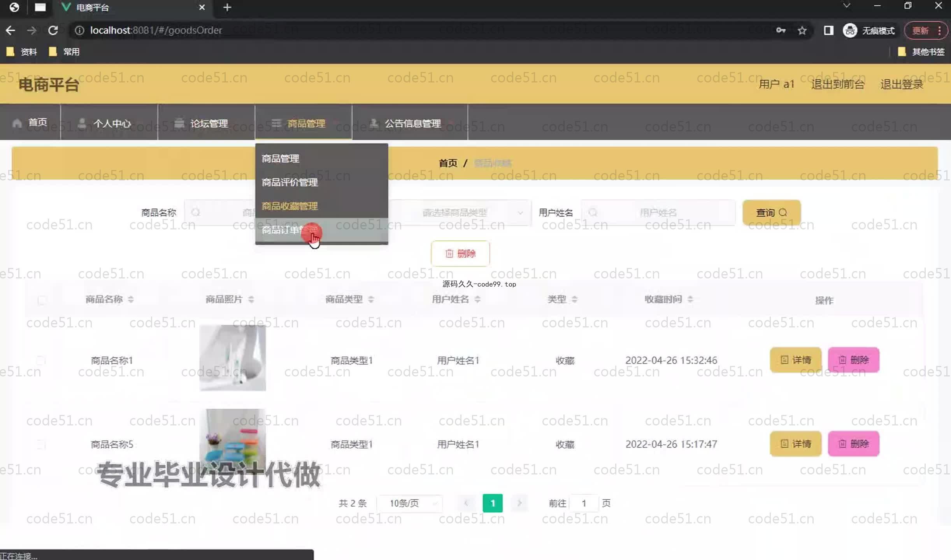Go back to the previous browser page

(x=11, y=30)
